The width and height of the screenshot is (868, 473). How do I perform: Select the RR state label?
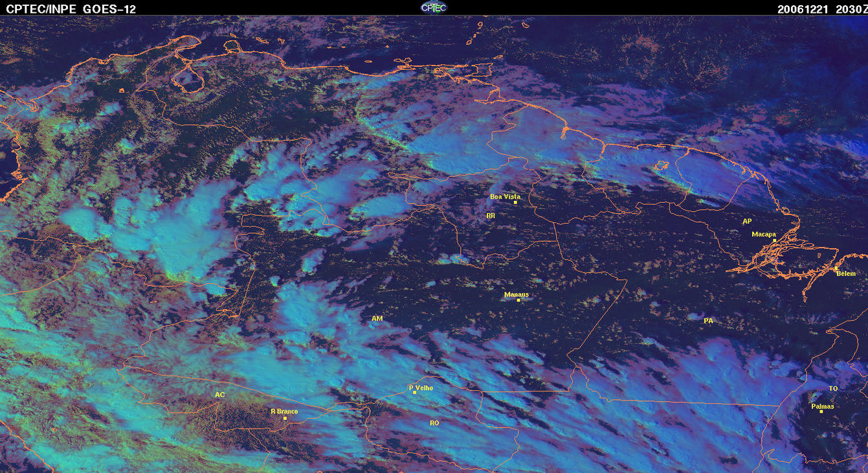pyautogui.click(x=490, y=215)
